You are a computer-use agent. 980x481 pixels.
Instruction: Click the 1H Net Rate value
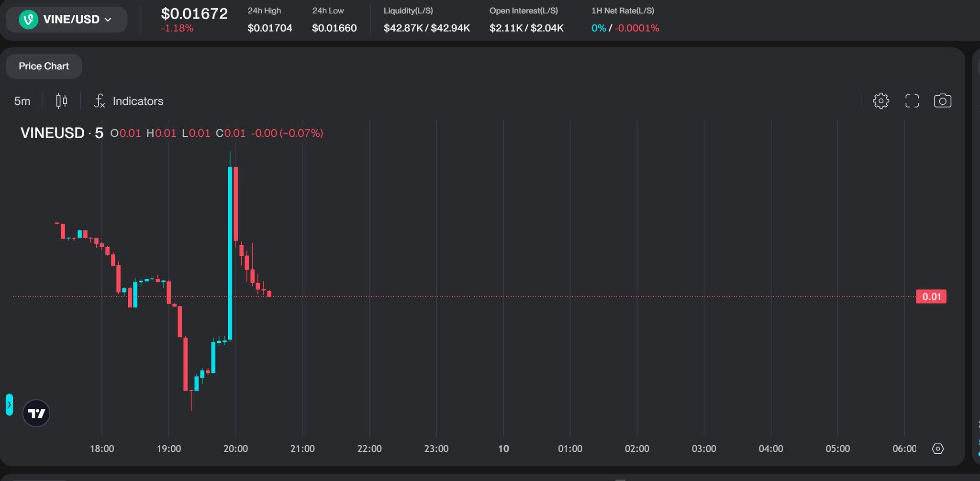pyautogui.click(x=625, y=28)
